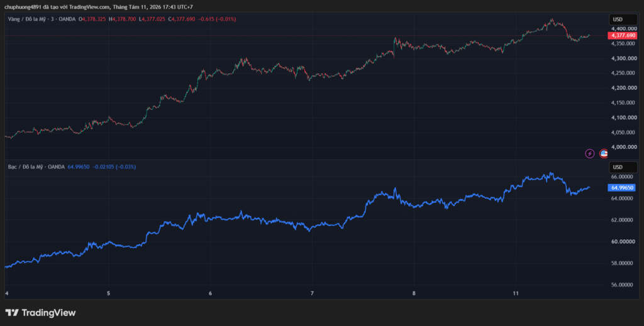Click the low value L4,377.025
Image resolution: width=644 pixels, height=326 pixels.
152,19
